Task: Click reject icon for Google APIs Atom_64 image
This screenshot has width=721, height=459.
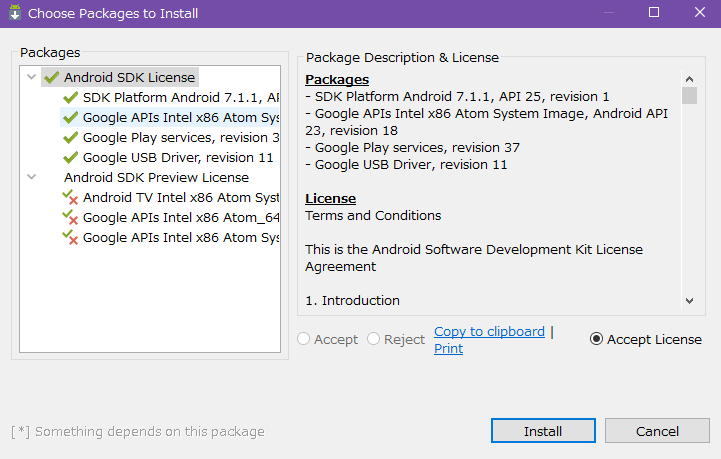Action: pos(70,218)
